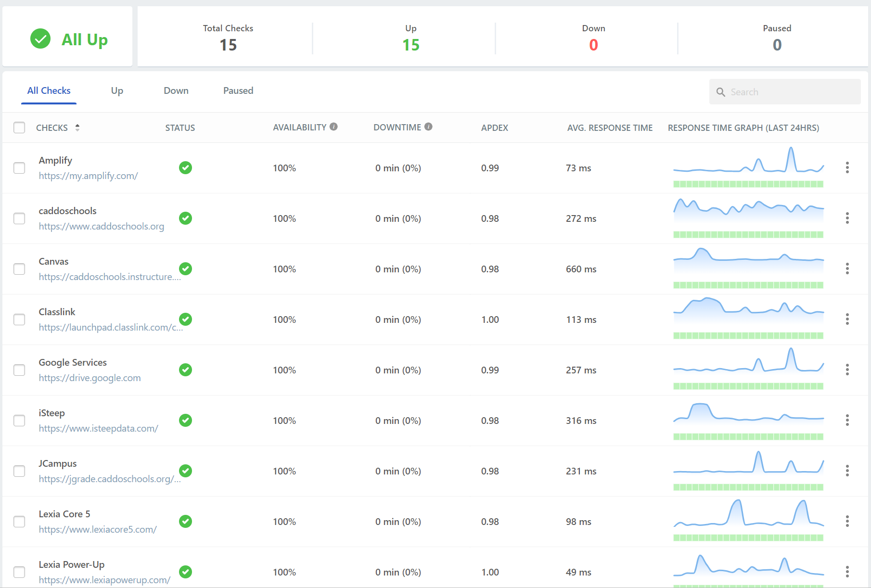Tick the checkbox for Google Services

coord(19,370)
